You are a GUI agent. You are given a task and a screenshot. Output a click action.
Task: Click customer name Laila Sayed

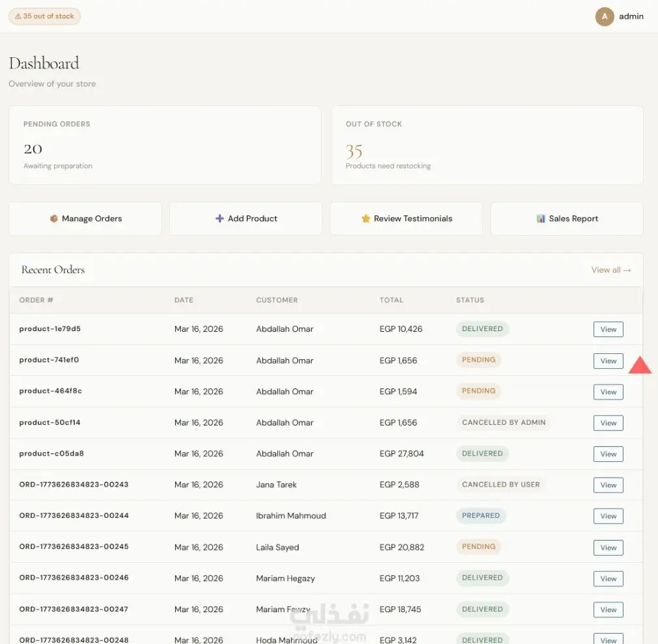click(277, 547)
